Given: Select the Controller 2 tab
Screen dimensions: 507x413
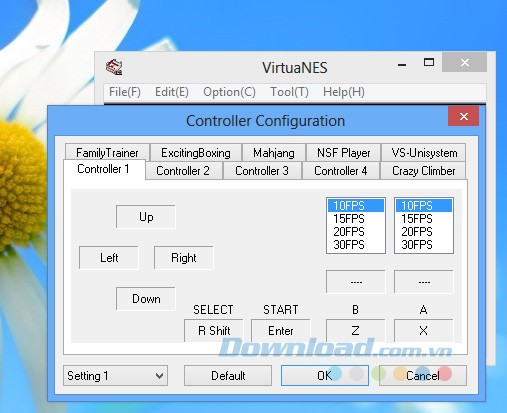Looking at the screenshot, I should tap(183, 171).
